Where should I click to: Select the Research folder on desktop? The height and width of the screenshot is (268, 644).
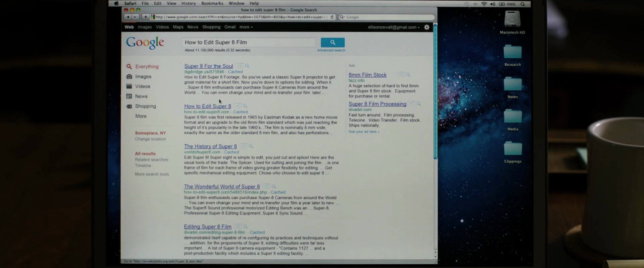point(513,52)
